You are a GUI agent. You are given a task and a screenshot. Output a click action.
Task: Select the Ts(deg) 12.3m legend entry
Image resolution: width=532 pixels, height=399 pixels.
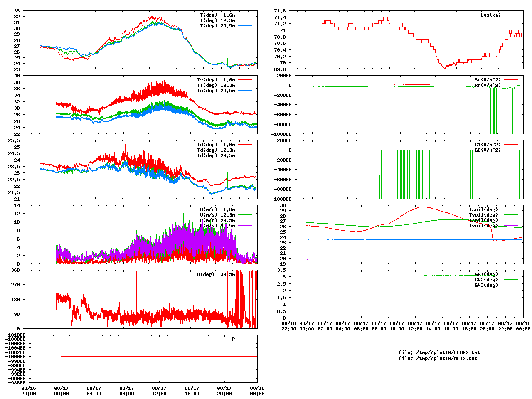[x=216, y=85]
